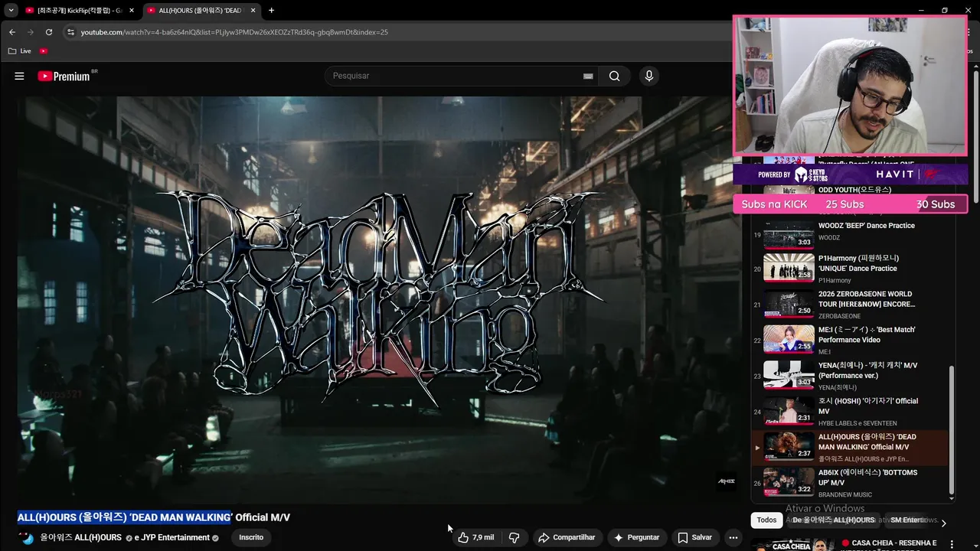The image size is (980, 551).
Task: Close the ALL(H)OURS tab
Action: pos(252,11)
